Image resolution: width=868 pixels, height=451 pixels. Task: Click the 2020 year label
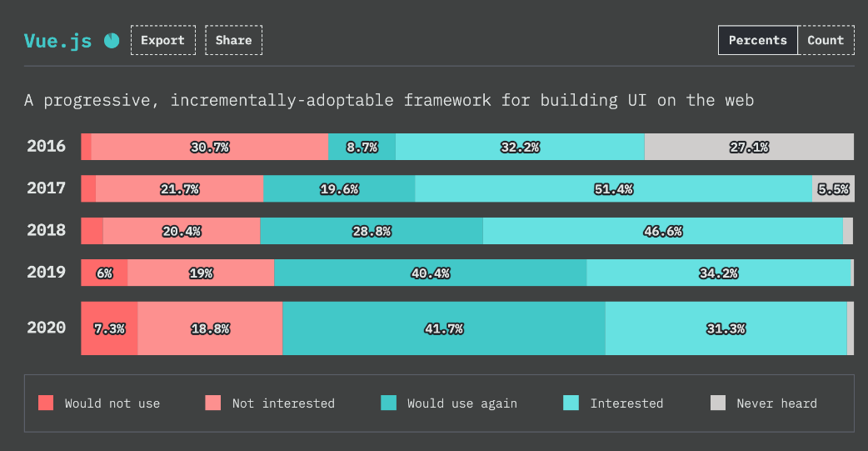tap(46, 328)
